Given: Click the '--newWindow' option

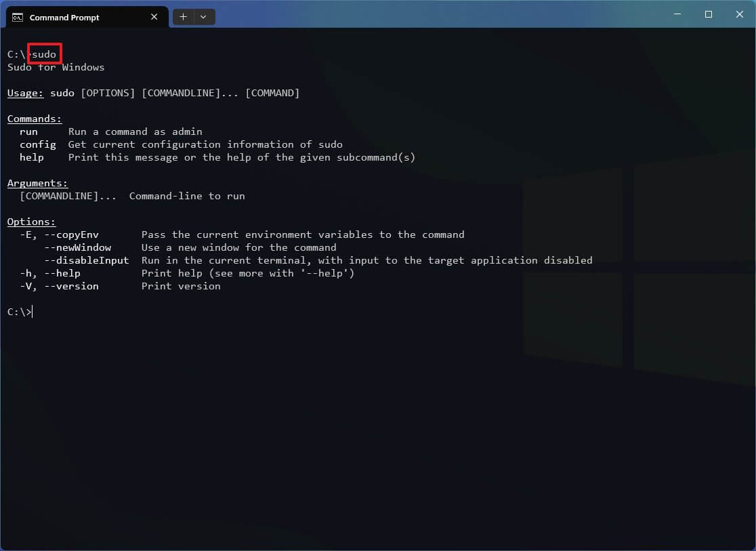Looking at the screenshot, I should [x=78, y=247].
